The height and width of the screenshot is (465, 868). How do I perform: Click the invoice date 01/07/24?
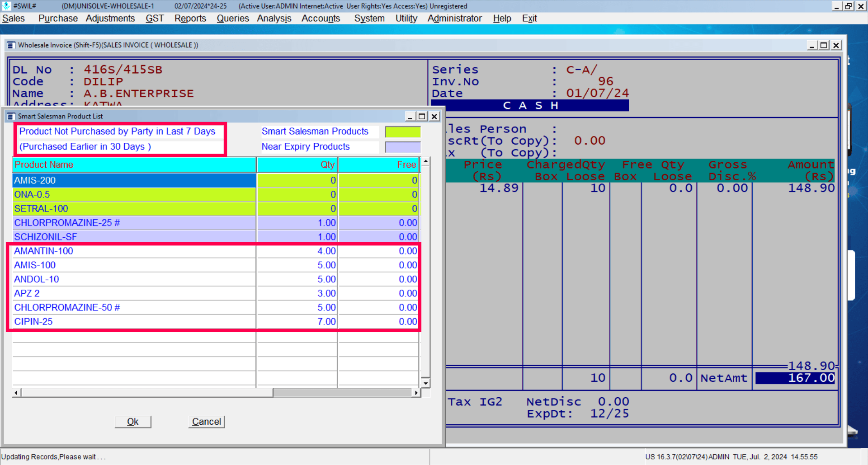click(x=597, y=94)
